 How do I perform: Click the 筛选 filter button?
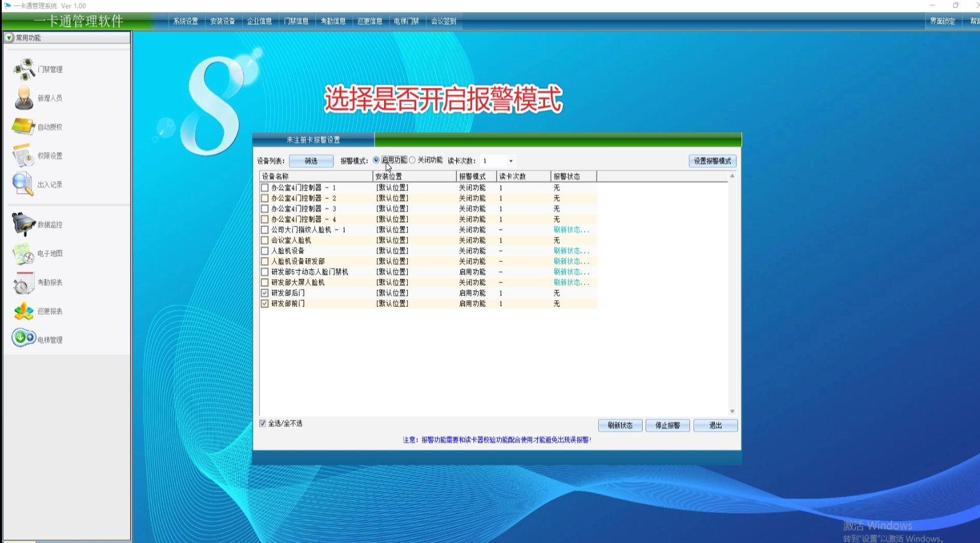311,161
